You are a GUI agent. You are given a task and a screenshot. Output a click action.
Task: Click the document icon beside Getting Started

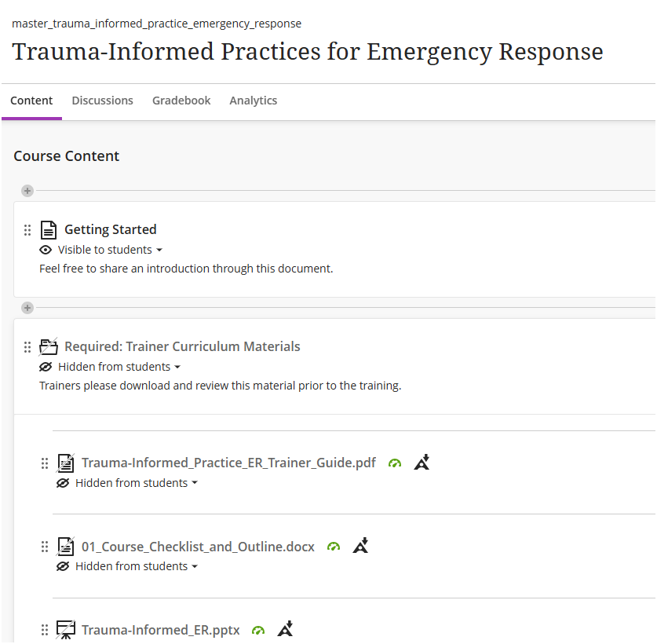pyautogui.click(x=49, y=230)
